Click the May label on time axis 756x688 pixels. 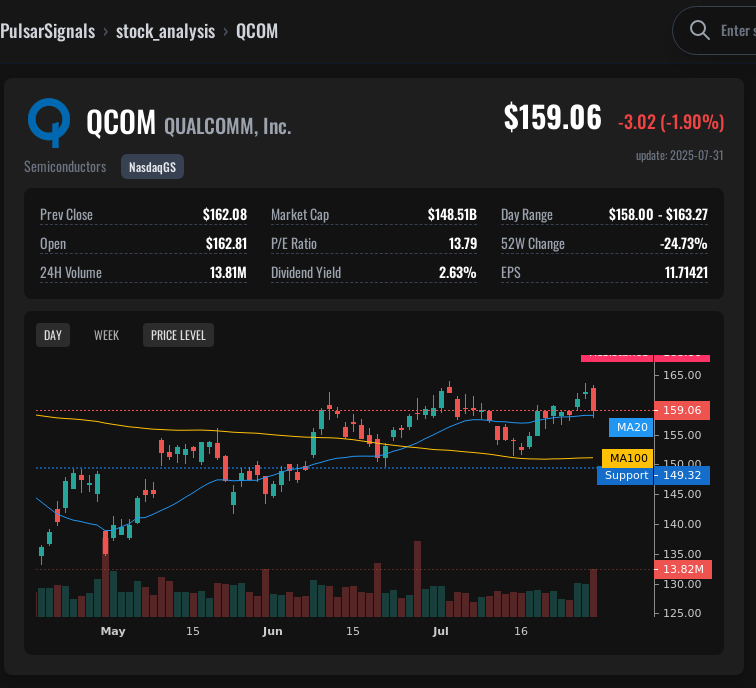pyautogui.click(x=113, y=631)
